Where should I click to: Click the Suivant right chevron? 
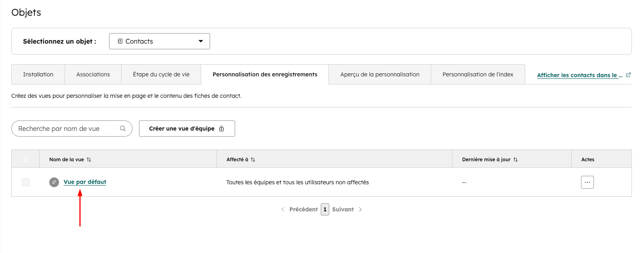(360, 209)
